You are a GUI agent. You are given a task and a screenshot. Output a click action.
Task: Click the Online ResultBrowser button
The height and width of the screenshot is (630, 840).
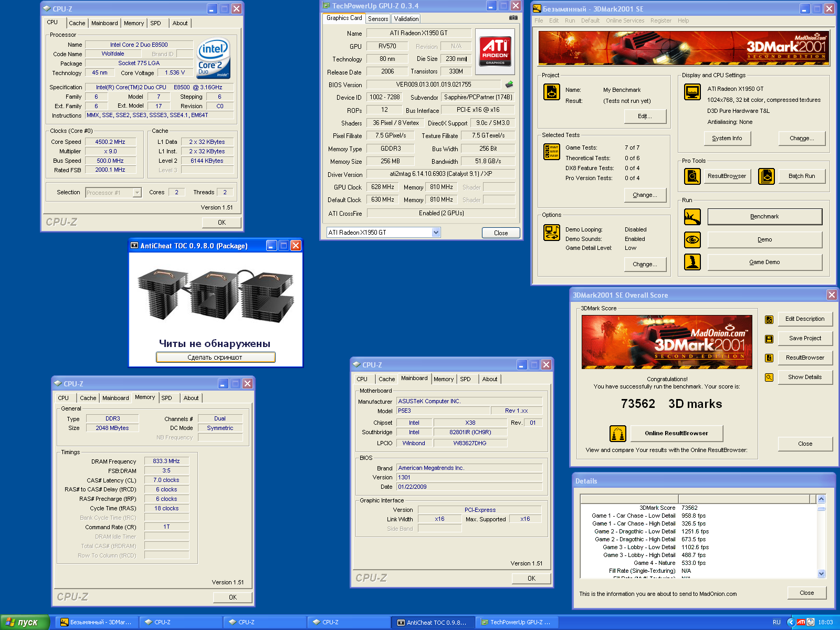(x=676, y=433)
